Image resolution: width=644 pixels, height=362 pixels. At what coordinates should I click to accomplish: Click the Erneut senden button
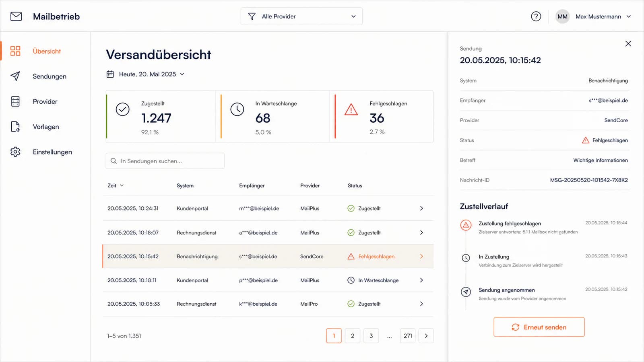pyautogui.click(x=539, y=327)
